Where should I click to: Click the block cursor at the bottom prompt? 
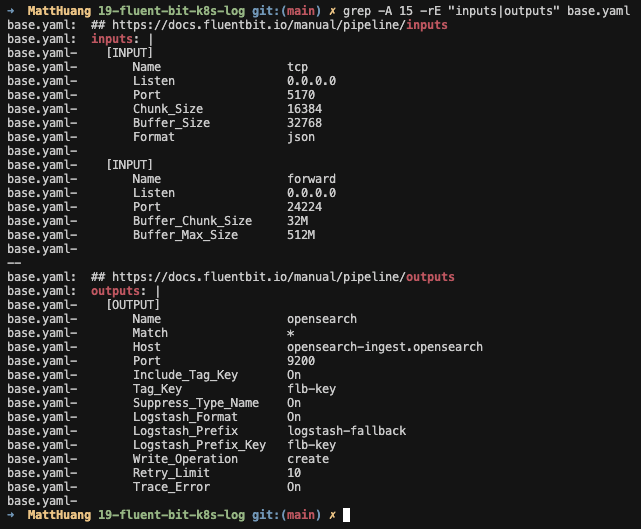click(346, 515)
